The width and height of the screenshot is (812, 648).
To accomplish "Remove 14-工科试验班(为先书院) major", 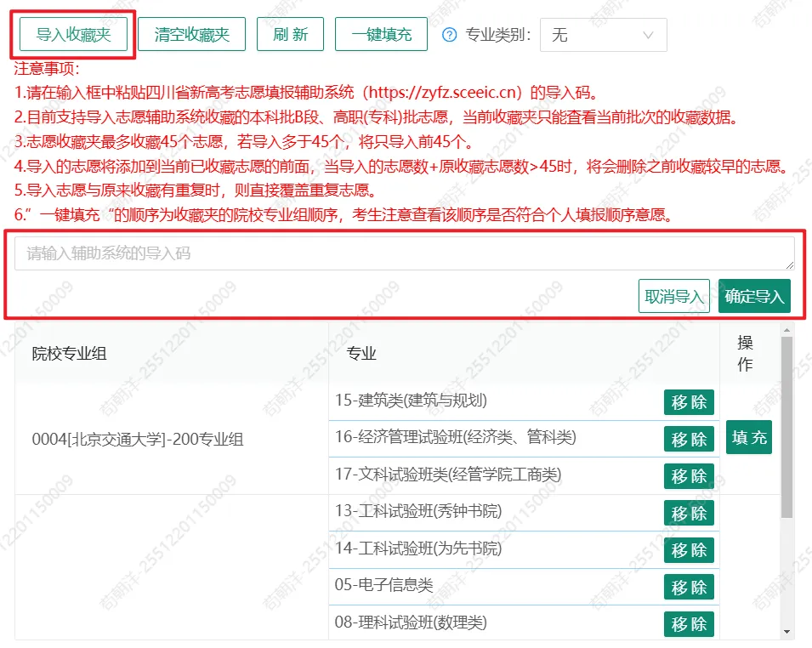I will (689, 550).
